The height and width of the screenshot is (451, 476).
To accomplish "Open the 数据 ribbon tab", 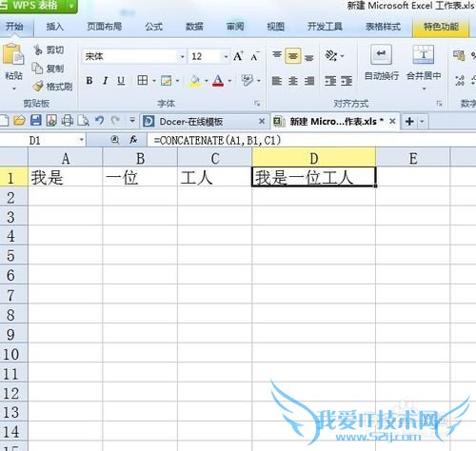I will click(194, 27).
